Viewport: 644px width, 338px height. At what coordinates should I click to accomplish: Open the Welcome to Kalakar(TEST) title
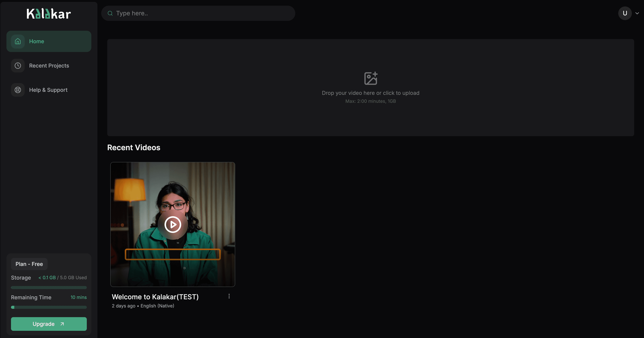click(x=155, y=297)
